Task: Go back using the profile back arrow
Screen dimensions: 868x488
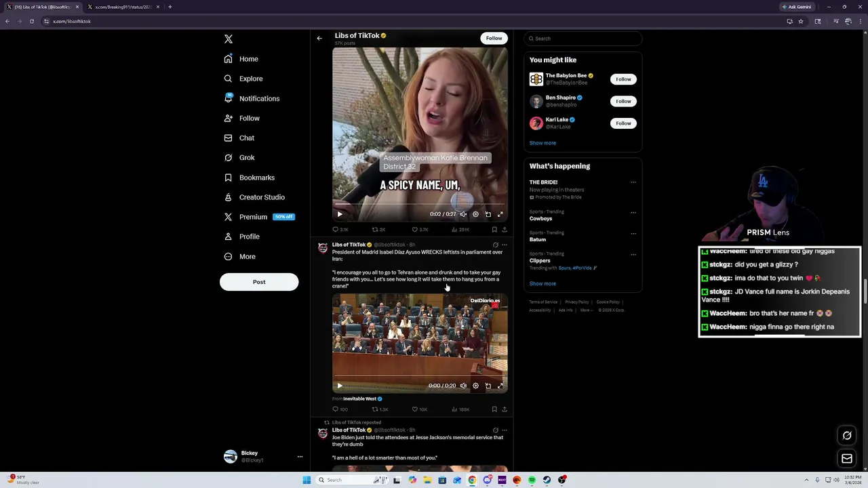Action: click(x=319, y=38)
